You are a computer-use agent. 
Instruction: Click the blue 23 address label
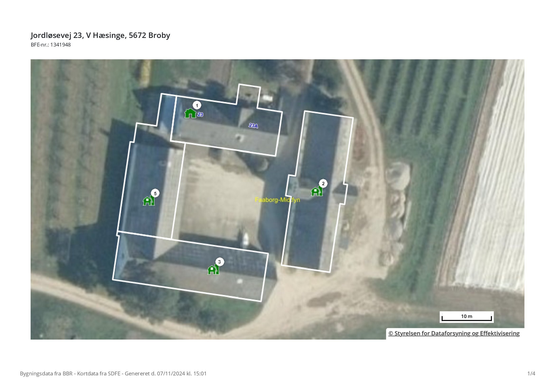tap(200, 115)
